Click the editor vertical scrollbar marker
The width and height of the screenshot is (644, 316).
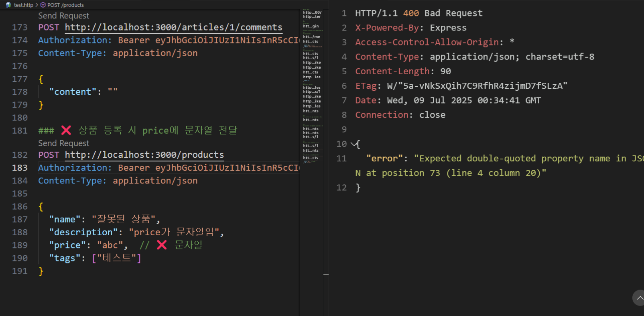coord(326,275)
